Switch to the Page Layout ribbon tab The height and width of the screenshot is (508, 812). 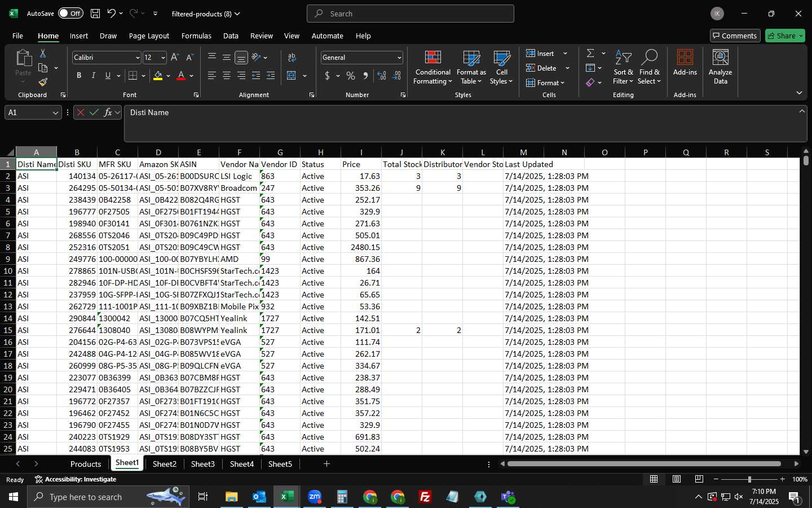[x=149, y=36]
